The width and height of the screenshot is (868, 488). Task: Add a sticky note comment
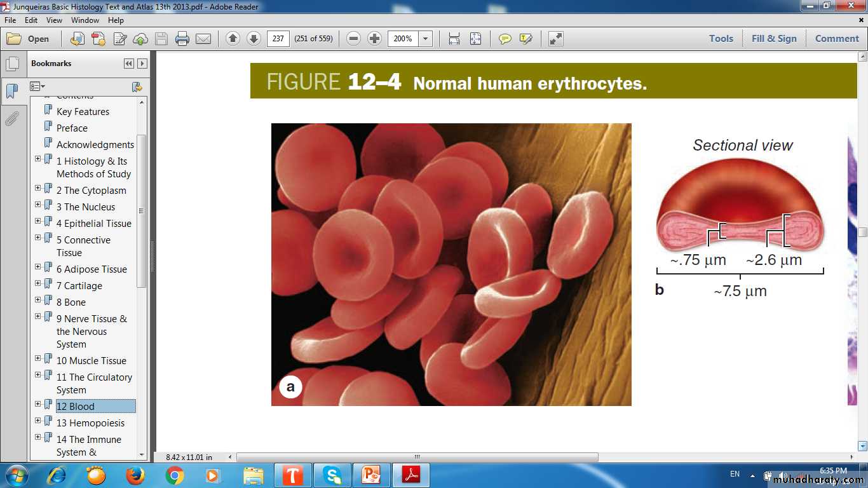[505, 39]
